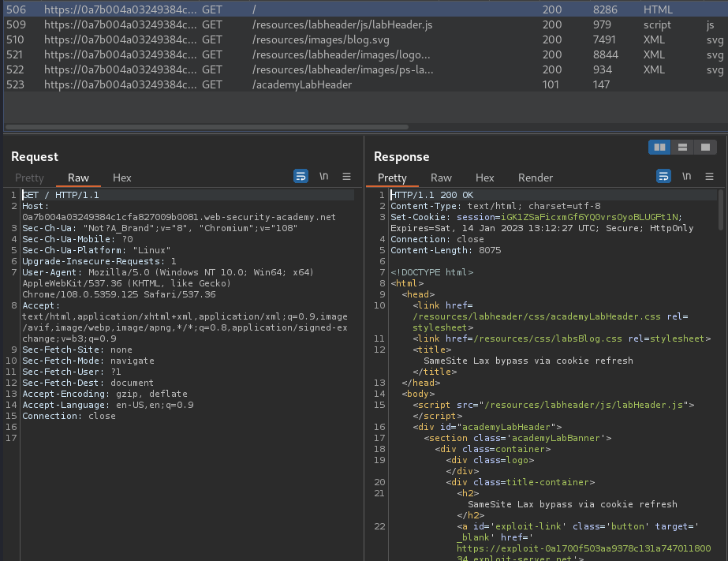Click the Response panel vertical scrollbar
This screenshot has height=561, width=728.
coord(721,209)
